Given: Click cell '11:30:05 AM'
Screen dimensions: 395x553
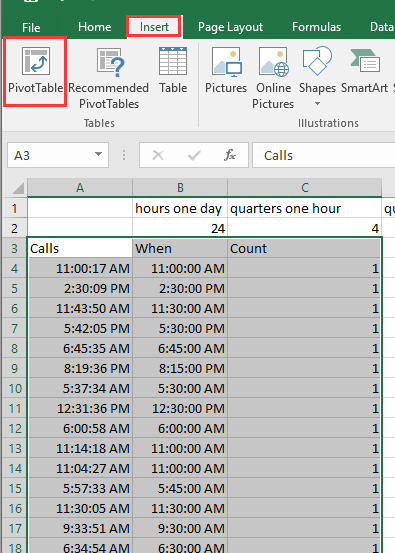Looking at the screenshot, I should (80, 508).
